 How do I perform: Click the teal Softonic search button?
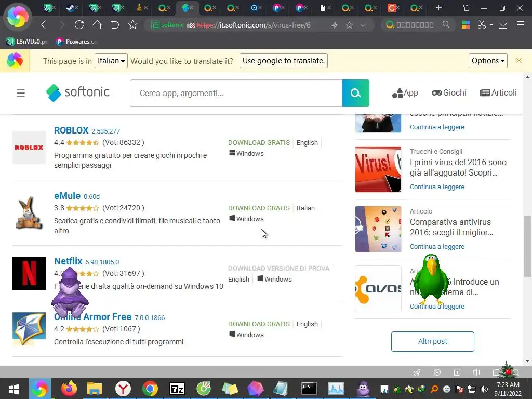coord(355,93)
